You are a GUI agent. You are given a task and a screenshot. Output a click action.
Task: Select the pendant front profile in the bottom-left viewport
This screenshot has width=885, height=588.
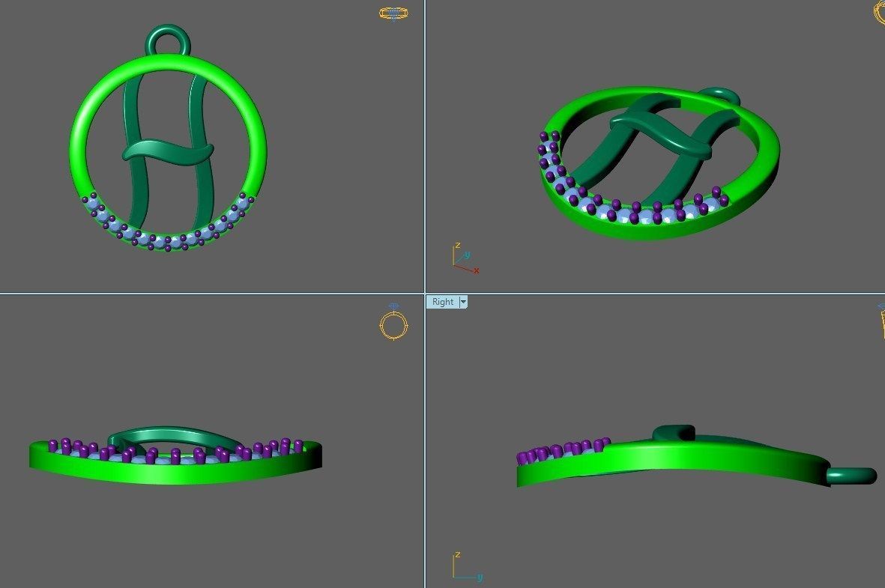[x=175, y=455]
